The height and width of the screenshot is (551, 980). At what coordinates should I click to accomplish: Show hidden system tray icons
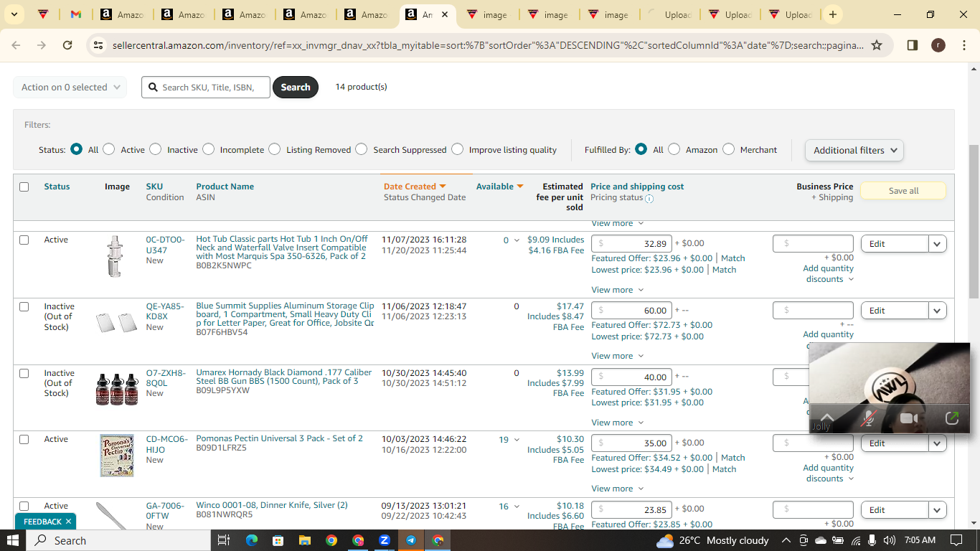(x=786, y=540)
